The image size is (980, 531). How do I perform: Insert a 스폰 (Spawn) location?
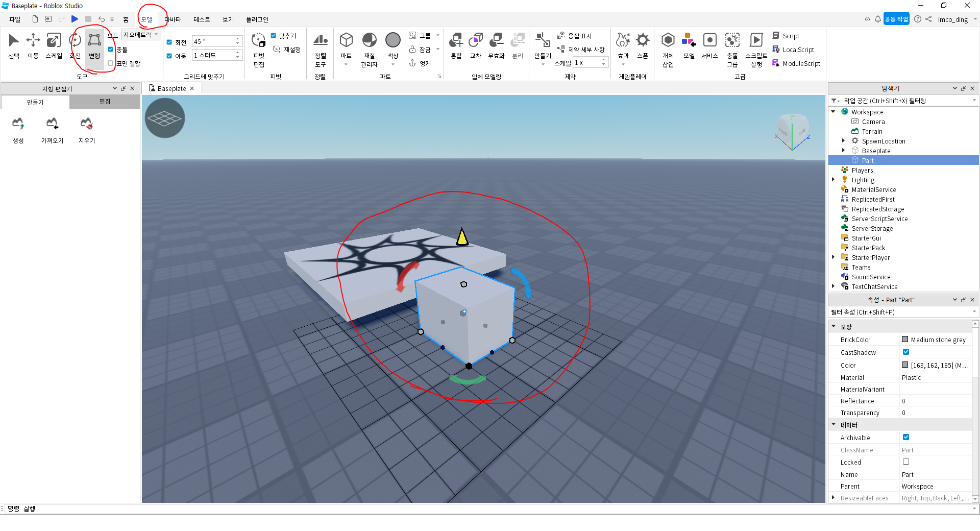(x=643, y=45)
